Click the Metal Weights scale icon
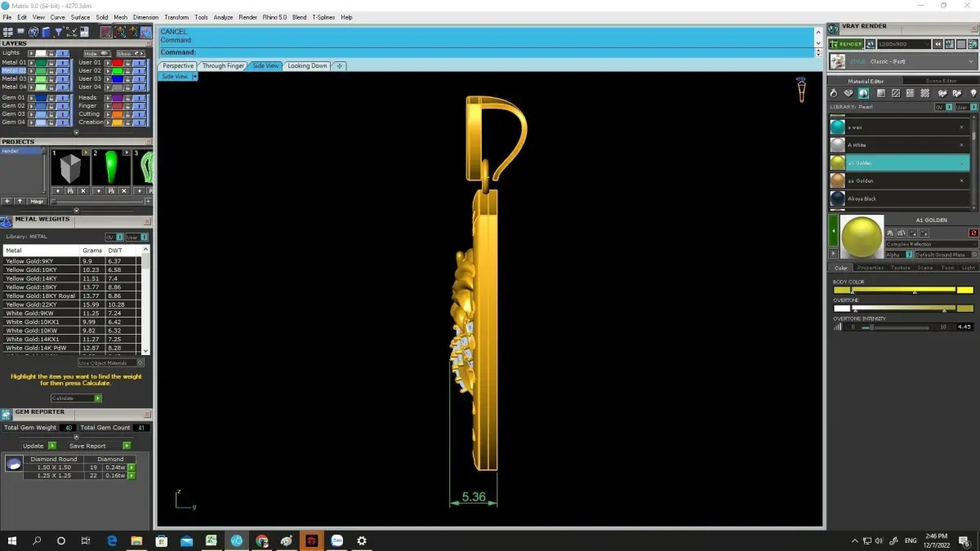Screen dimensions: 980x551 [7, 221]
